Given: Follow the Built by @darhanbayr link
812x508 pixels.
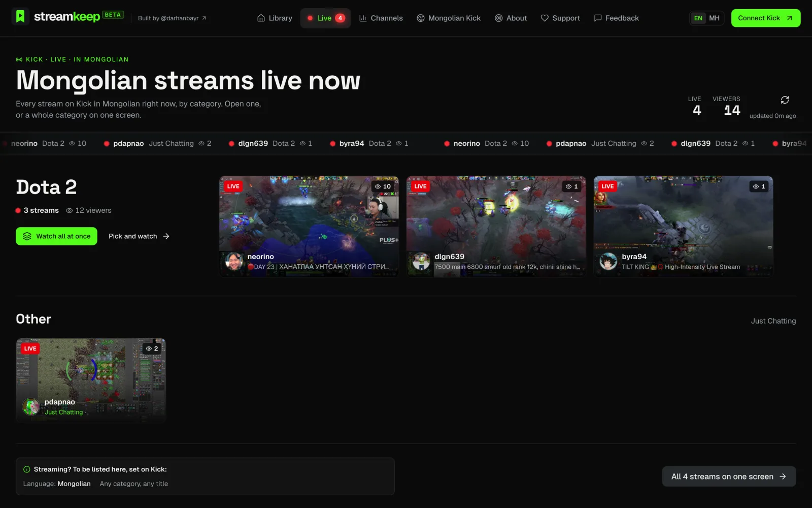Looking at the screenshot, I should pos(172,18).
